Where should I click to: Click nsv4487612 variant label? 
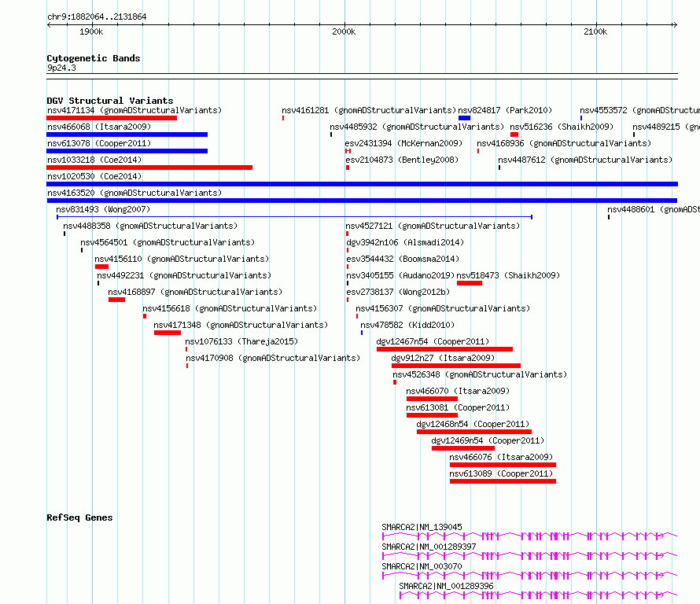pos(585,160)
